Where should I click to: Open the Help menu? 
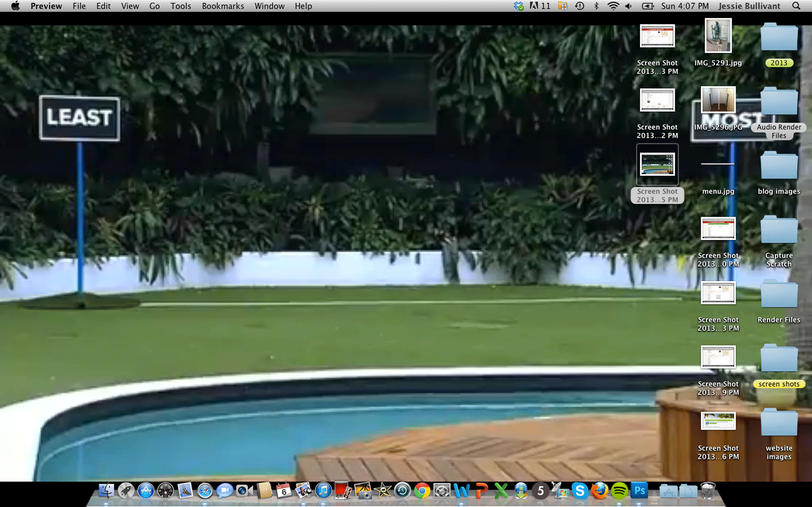pyautogui.click(x=303, y=6)
